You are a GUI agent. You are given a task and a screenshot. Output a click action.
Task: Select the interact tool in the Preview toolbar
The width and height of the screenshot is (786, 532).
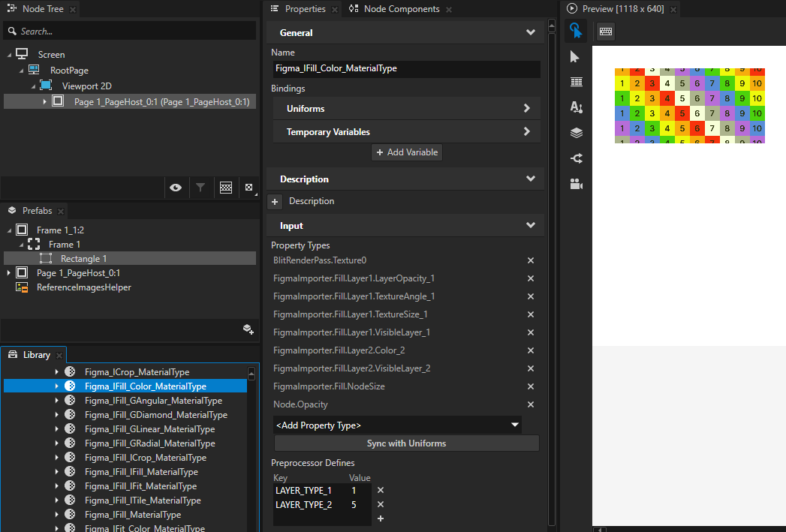point(575,31)
